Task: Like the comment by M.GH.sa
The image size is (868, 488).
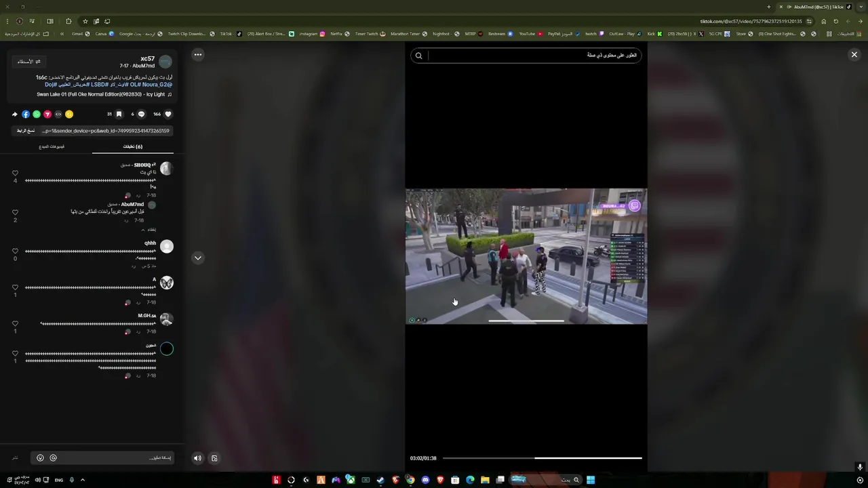Action: click(15, 324)
